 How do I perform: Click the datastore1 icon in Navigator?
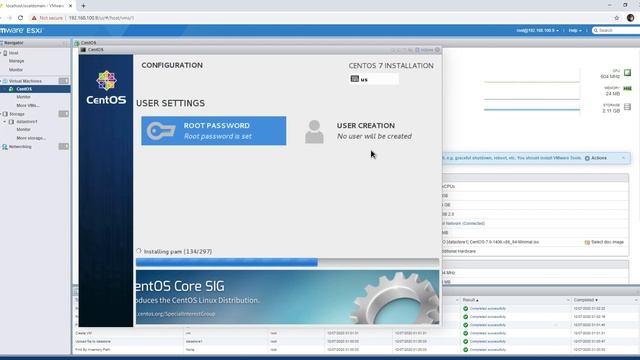(x=11, y=122)
